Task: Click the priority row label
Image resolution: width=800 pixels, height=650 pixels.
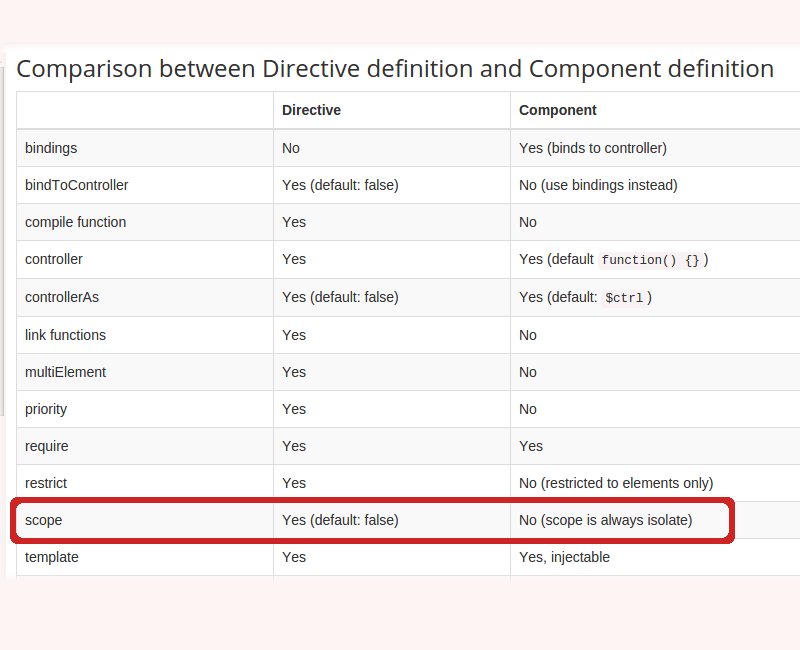Action: 46,409
